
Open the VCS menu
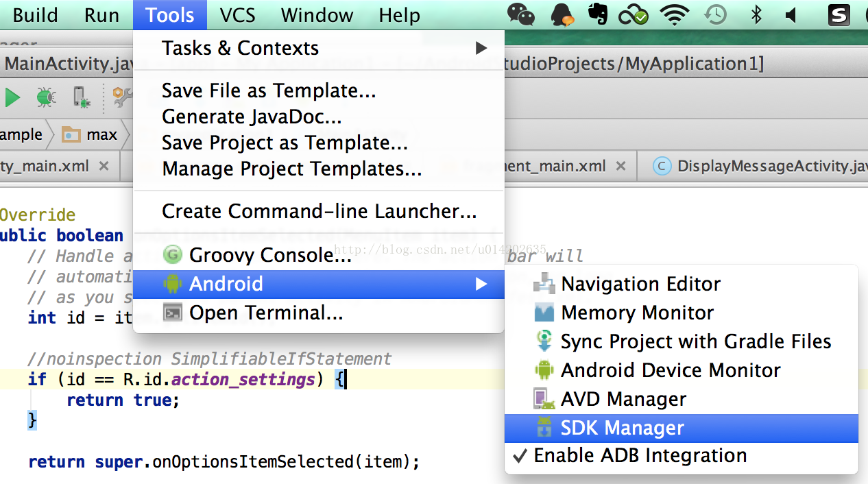pyautogui.click(x=238, y=15)
